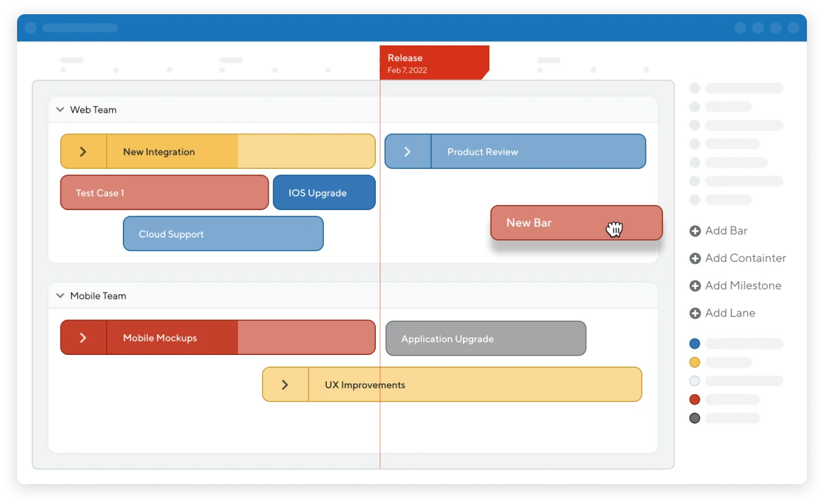Click the New Integration label

(158, 152)
